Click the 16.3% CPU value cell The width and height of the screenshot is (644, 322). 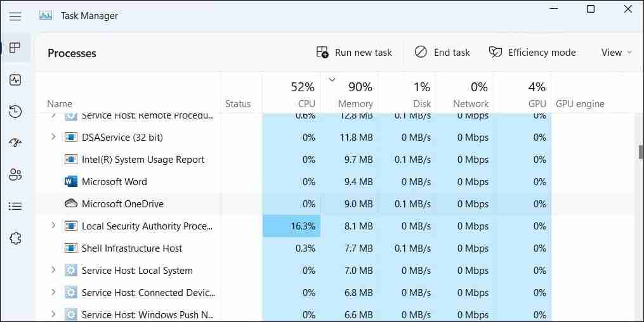292,226
